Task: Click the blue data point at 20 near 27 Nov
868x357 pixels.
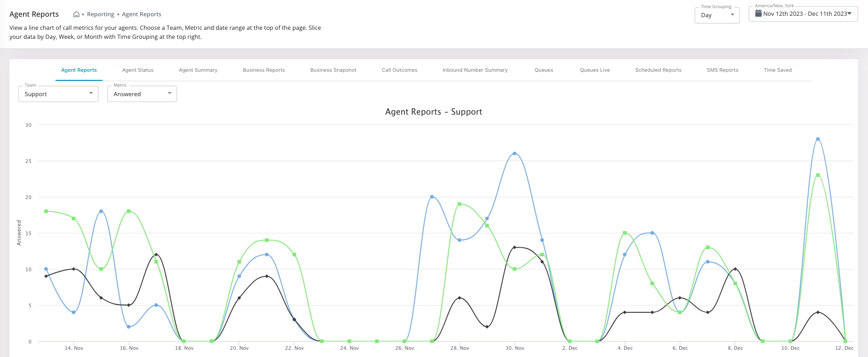Action: [432, 197]
